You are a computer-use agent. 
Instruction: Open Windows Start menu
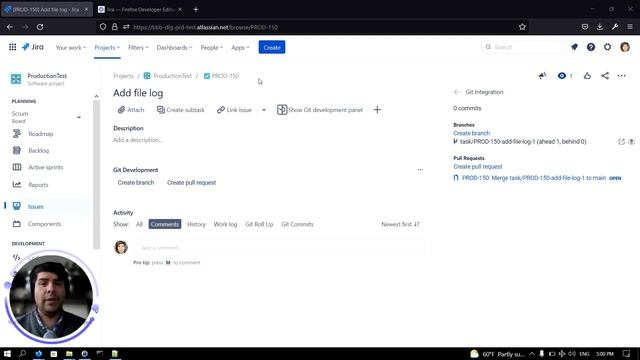(7, 353)
